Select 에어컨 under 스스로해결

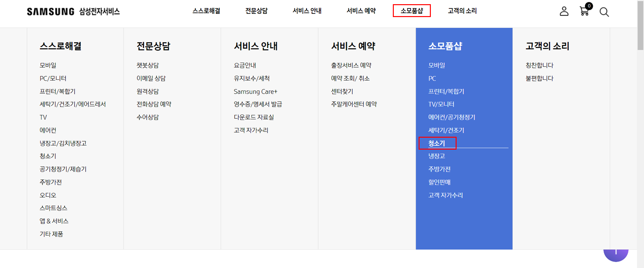tap(48, 130)
